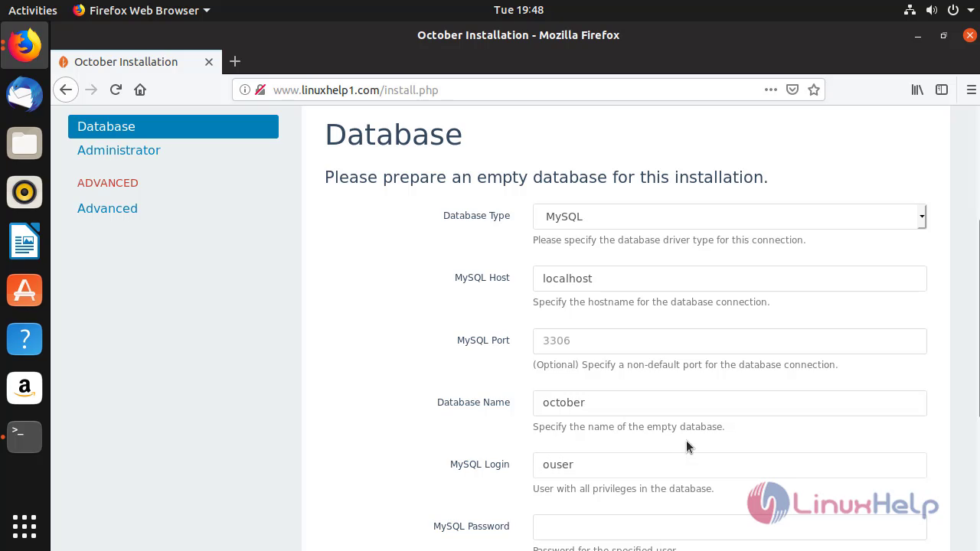Click the 'Please specify the database driver type' hint
Viewport: 980px width, 551px height.
(x=669, y=240)
